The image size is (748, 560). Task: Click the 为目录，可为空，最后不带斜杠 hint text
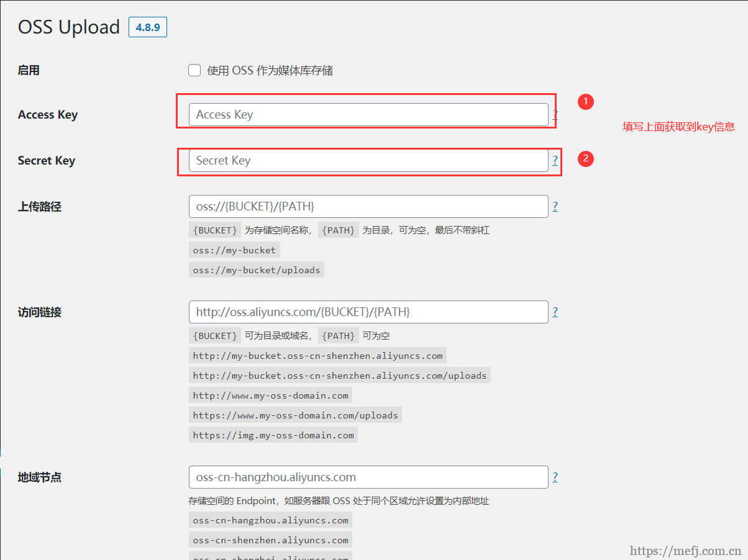(x=426, y=230)
